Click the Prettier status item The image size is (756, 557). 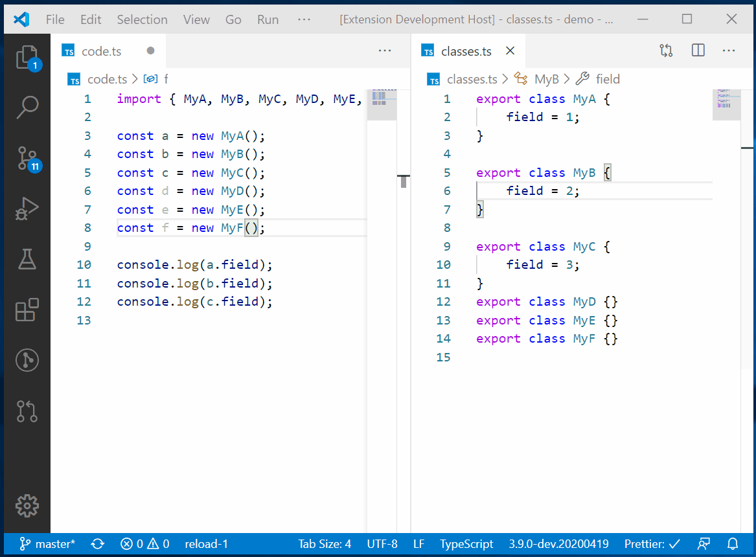click(x=652, y=544)
